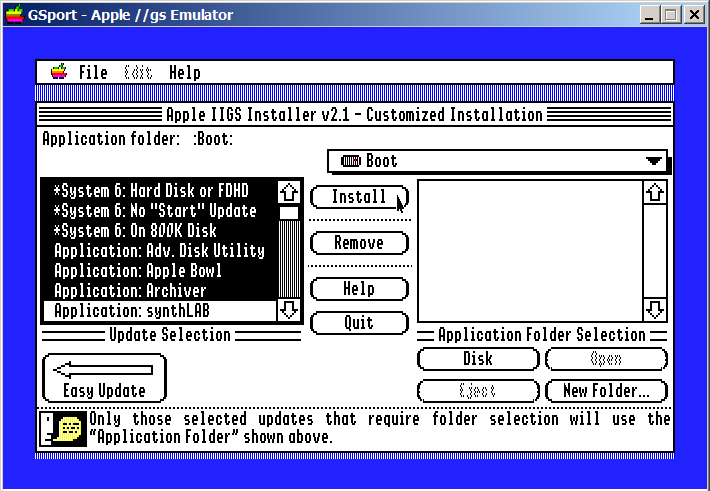Click up arrow in update list scrollbar
The height and width of the screenshot is (491, 710).
click(289, 191)
